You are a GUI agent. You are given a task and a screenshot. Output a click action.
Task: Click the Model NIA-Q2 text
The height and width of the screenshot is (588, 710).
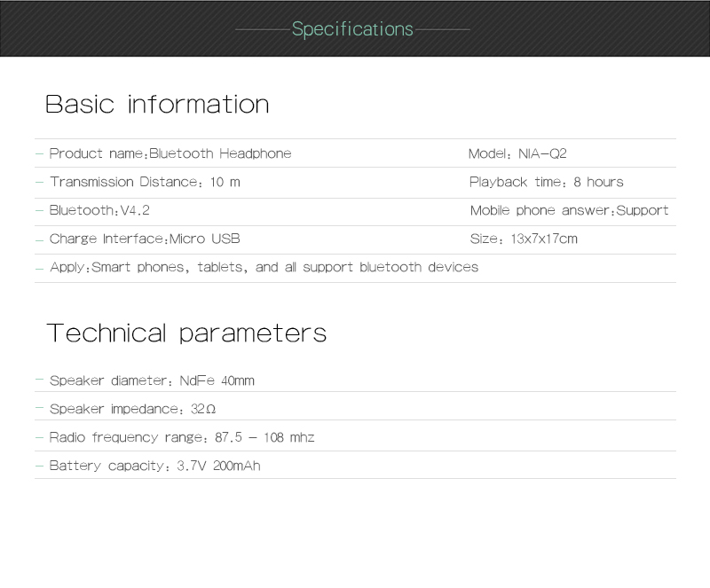[x=517, y=153]
